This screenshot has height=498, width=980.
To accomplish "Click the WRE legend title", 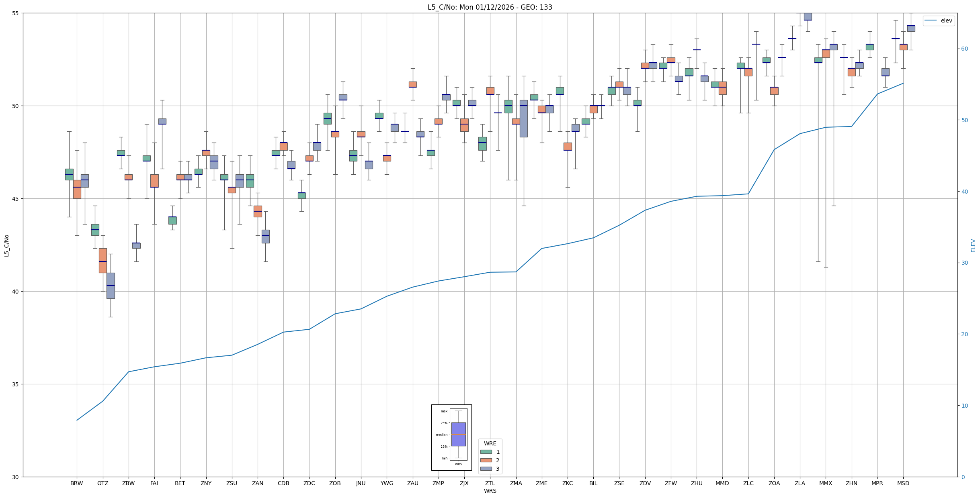I will pos(490,443).
